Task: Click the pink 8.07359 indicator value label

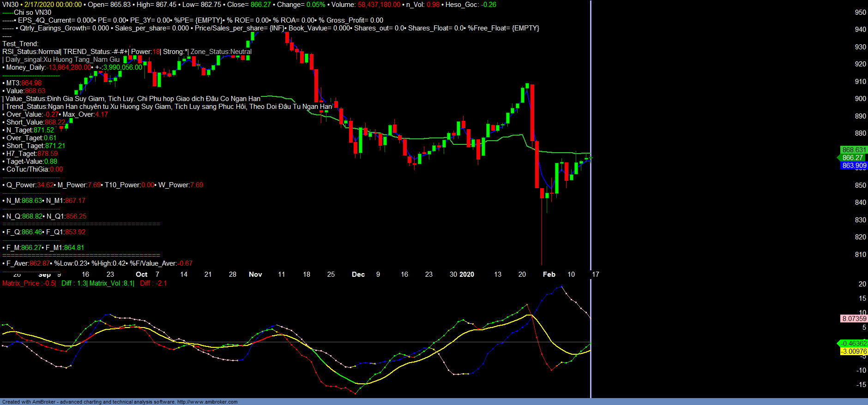Action: 854,319
